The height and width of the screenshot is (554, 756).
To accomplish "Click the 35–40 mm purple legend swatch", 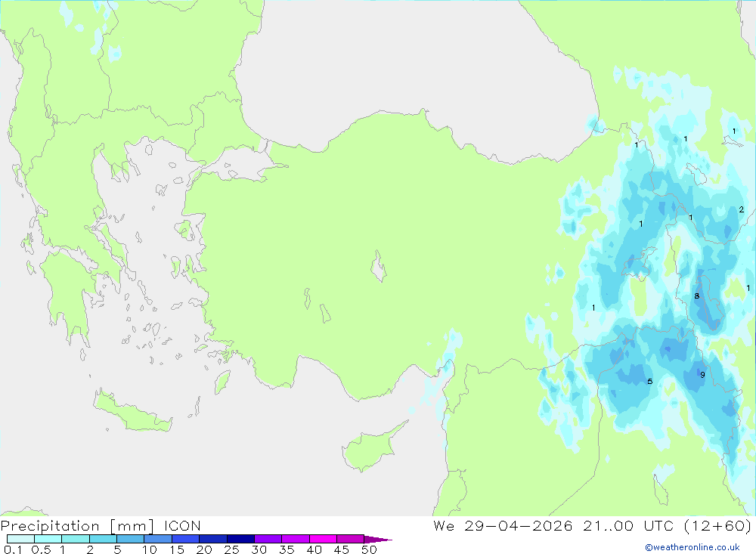I will [296, 539].
